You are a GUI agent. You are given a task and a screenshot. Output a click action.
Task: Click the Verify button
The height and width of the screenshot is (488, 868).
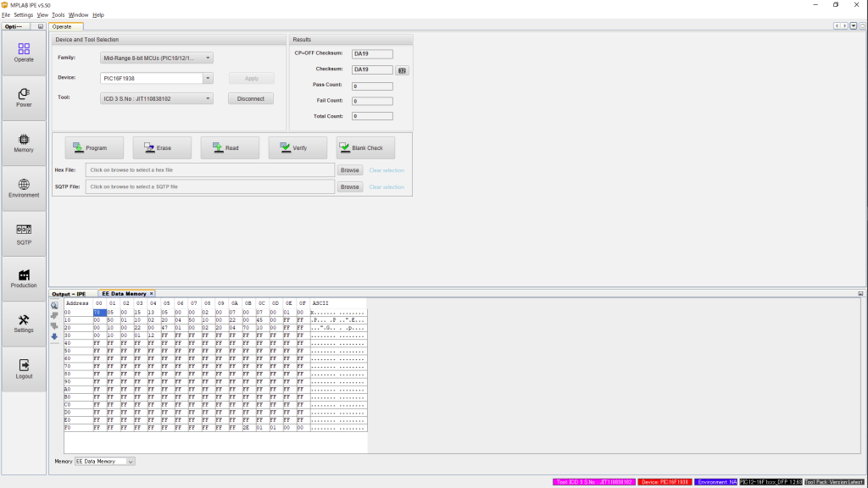click(x=298, y=147)
